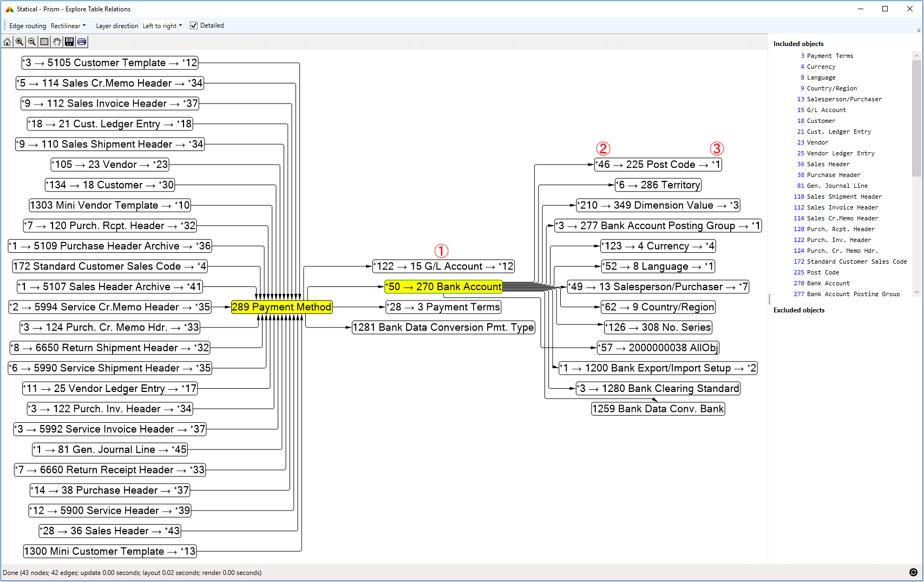
Task: Click the 349 Dimension Value node
Action: [658, 205]
